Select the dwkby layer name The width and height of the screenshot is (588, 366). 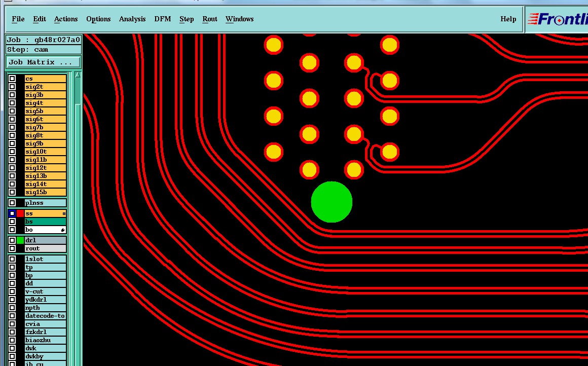click(46, 356)
